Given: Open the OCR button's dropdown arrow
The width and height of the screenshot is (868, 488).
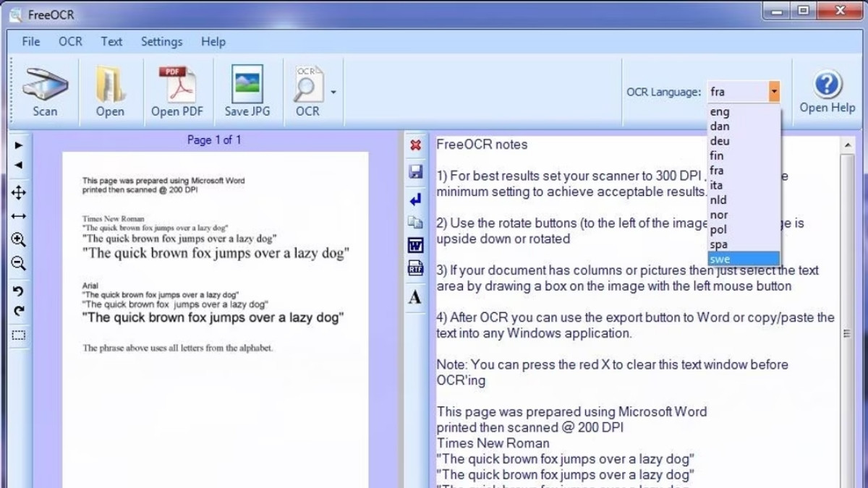Looking at the screenshot, I should (332, 92).
